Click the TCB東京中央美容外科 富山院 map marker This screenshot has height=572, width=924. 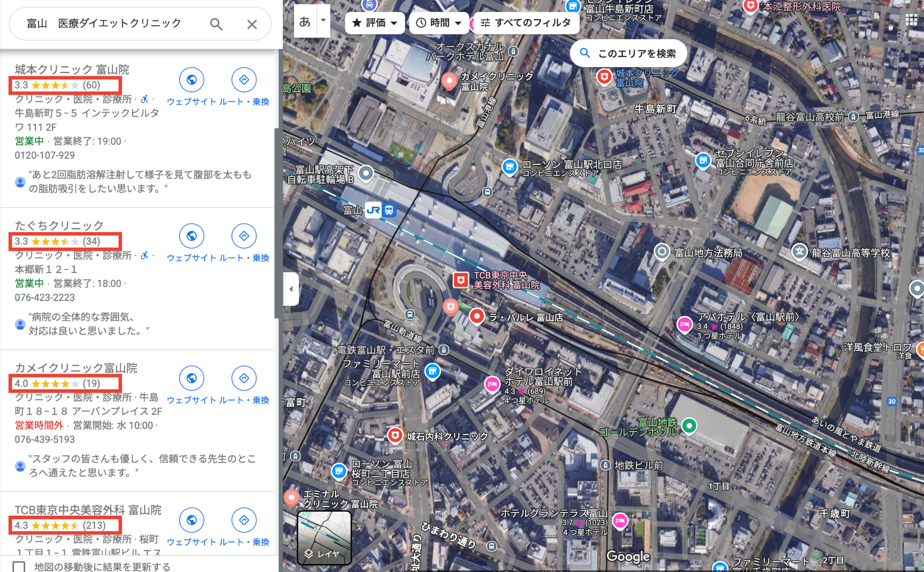(x=461, y=280)
